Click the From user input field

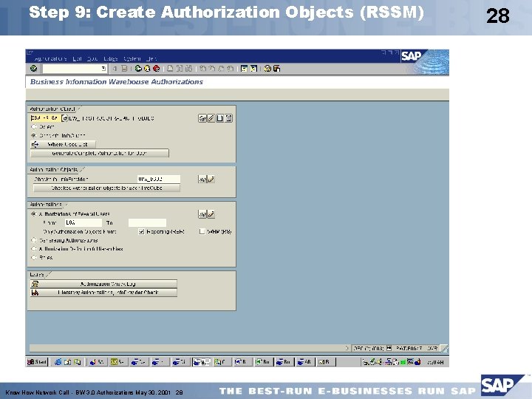(83, 223)
